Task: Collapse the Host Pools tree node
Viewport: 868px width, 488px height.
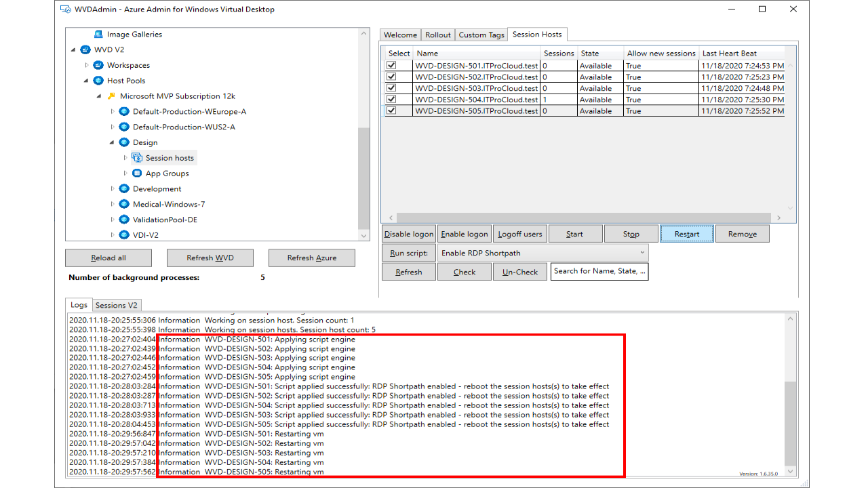Action: click(86, 81)
